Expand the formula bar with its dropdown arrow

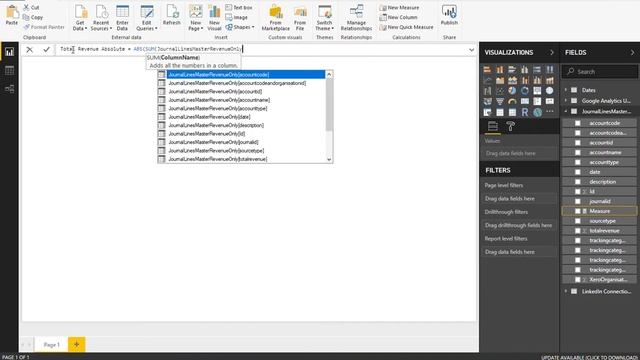(471, 50)
